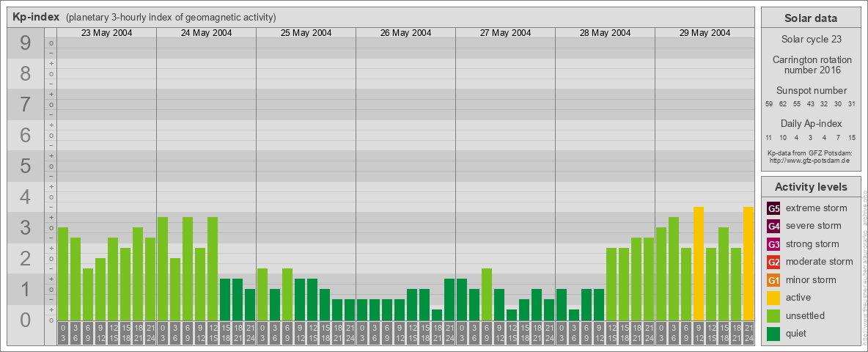Image resolution: width=868 pixels, height=352 pixels.
Task: Pick the light green 'unsettled' swatch
Action: 773,315
